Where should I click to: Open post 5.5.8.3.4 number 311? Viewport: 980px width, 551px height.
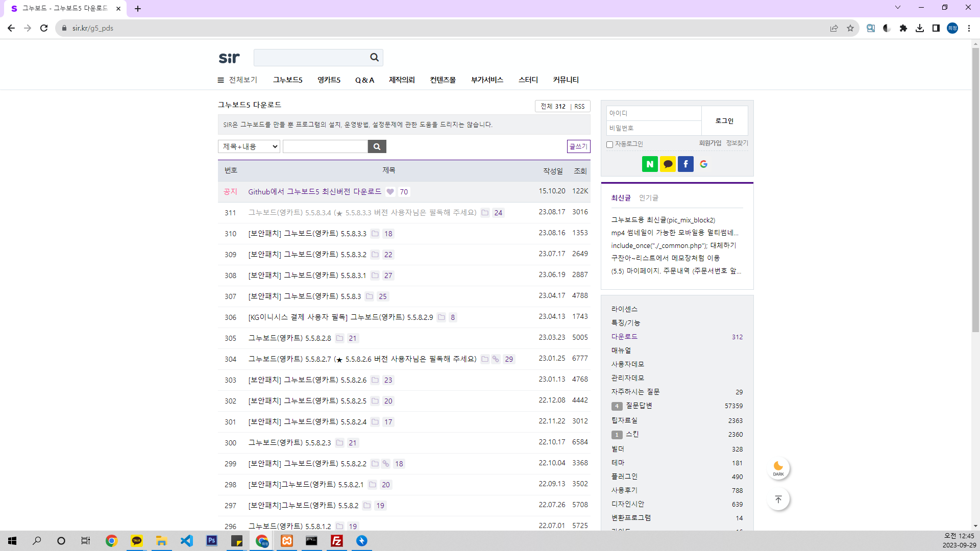(x=362, y=213)
